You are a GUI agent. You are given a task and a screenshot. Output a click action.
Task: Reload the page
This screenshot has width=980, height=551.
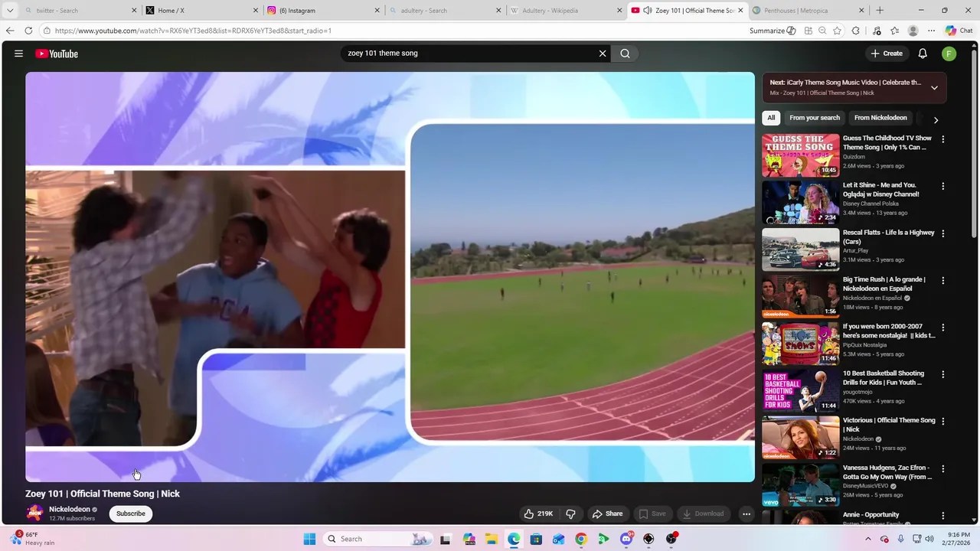point(28,31)
